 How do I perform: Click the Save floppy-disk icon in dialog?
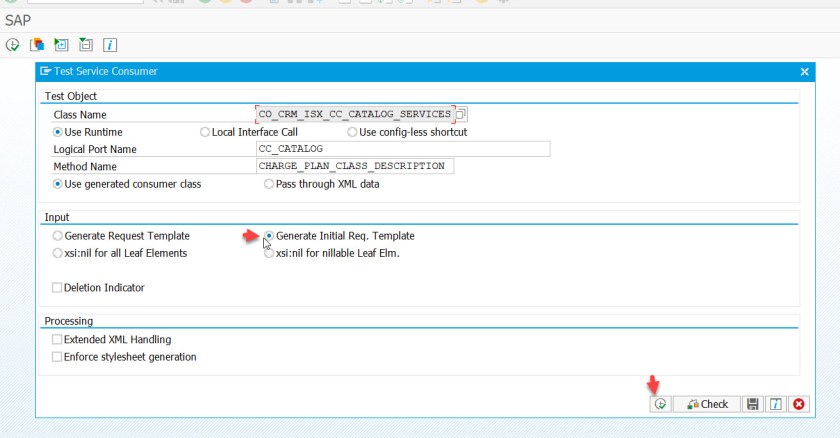point(753,404)
